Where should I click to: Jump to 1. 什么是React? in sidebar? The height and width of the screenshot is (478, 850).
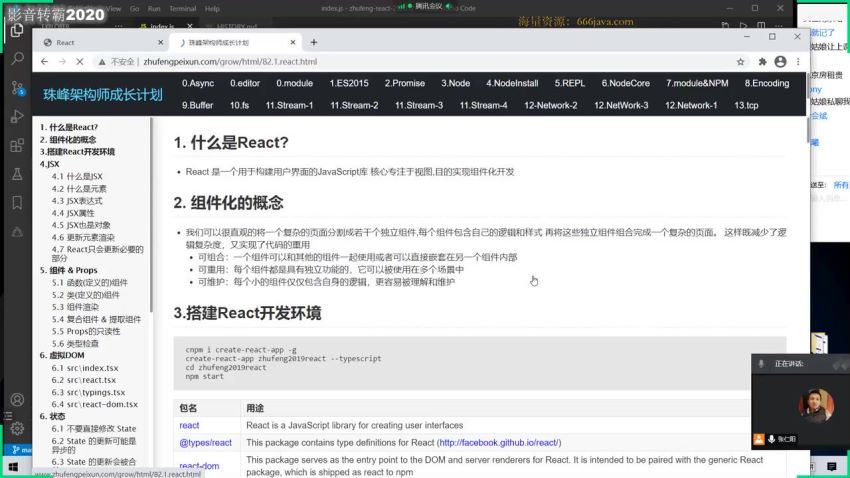pos(69,127)
